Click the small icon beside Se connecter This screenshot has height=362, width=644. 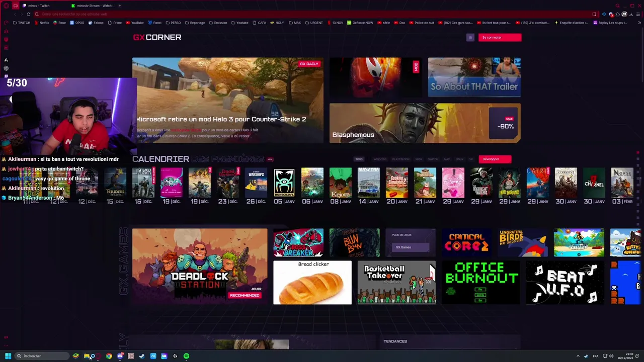tap(470, 37)
